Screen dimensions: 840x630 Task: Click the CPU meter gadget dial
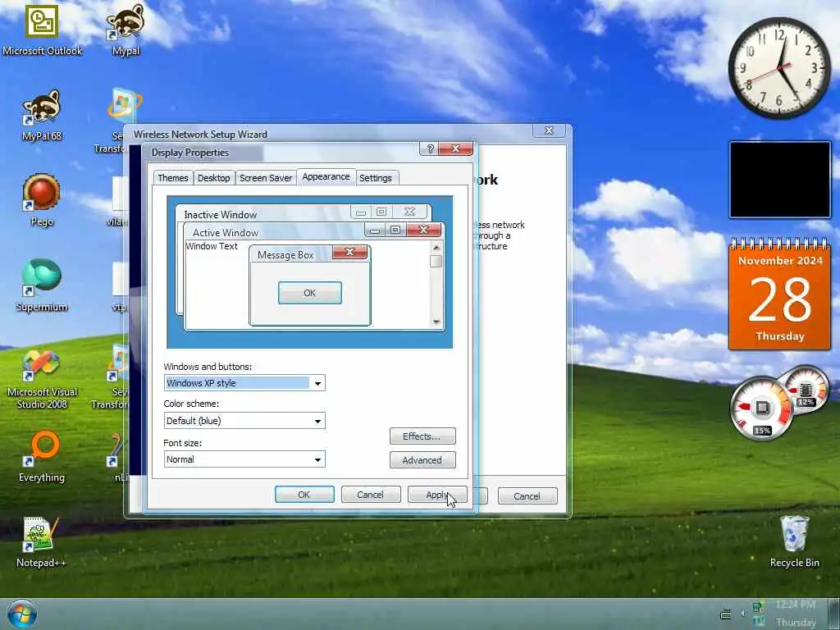[762, 409]
